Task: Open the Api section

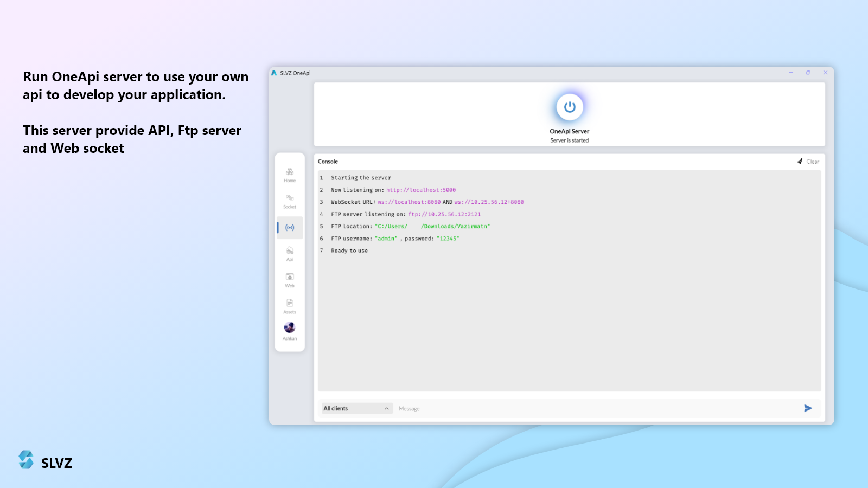Action: click(x=290, y=254)
